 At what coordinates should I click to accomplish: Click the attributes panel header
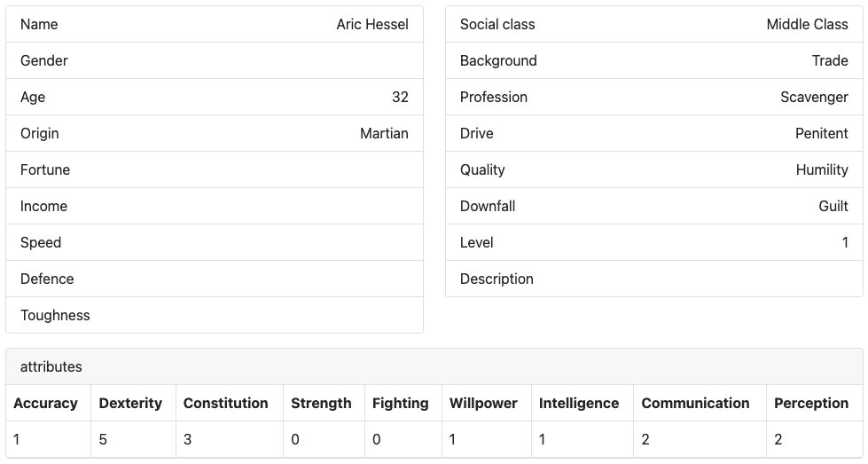tap(434, 366)
